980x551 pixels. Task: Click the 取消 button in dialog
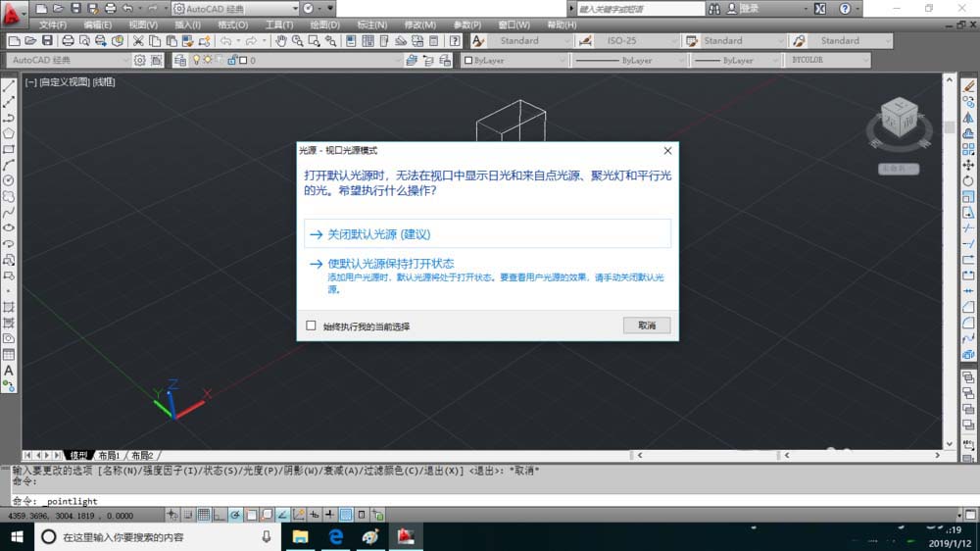tap(647, 326)
